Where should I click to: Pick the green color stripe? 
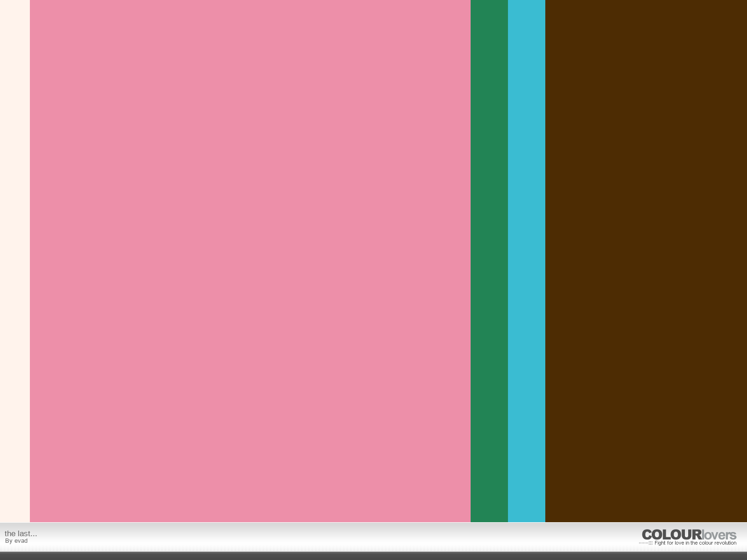point(489,261)
